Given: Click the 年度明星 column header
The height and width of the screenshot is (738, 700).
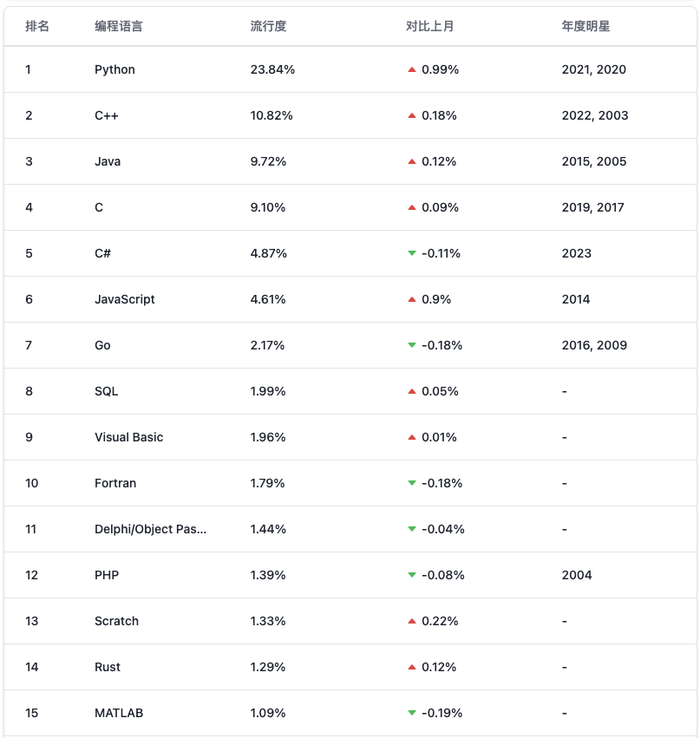Looking at the screenshot, I should 586,26.
